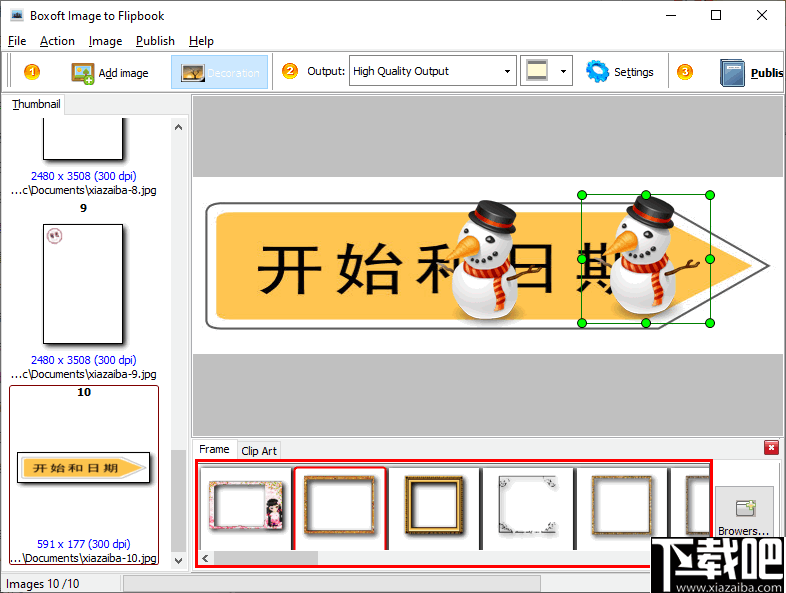Image resolution: width=786 pixels, height=593 pixels.
Task: Click the pale yellow color swatch
Action: coord(537,71)
